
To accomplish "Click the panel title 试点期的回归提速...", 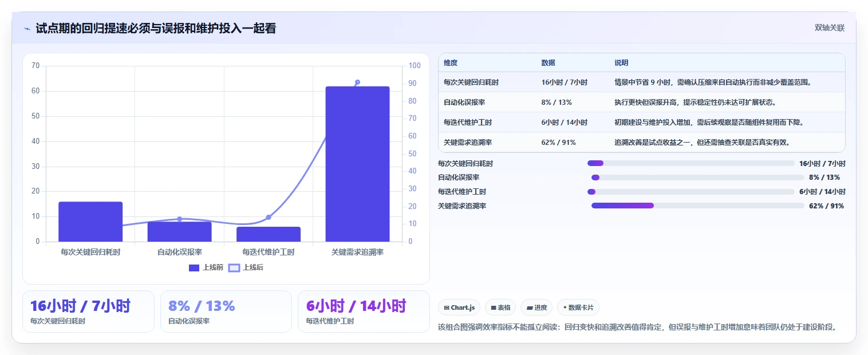I will (155, 28).
